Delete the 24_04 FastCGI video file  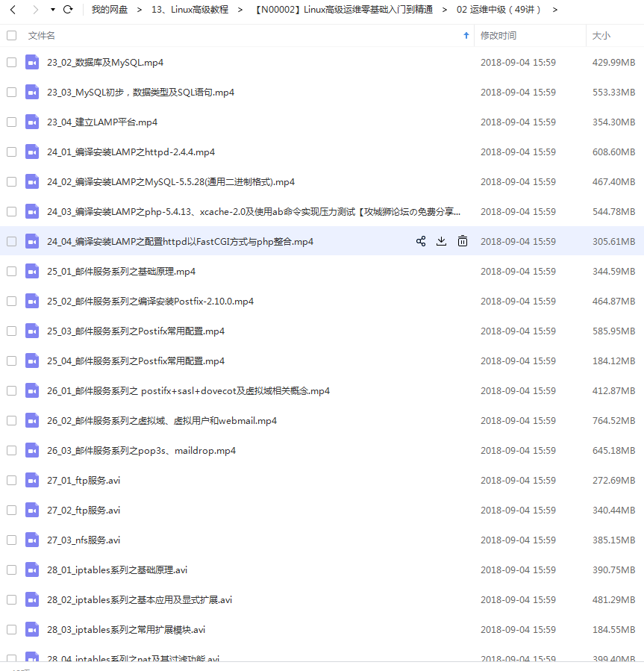click(x=462, y=241)
